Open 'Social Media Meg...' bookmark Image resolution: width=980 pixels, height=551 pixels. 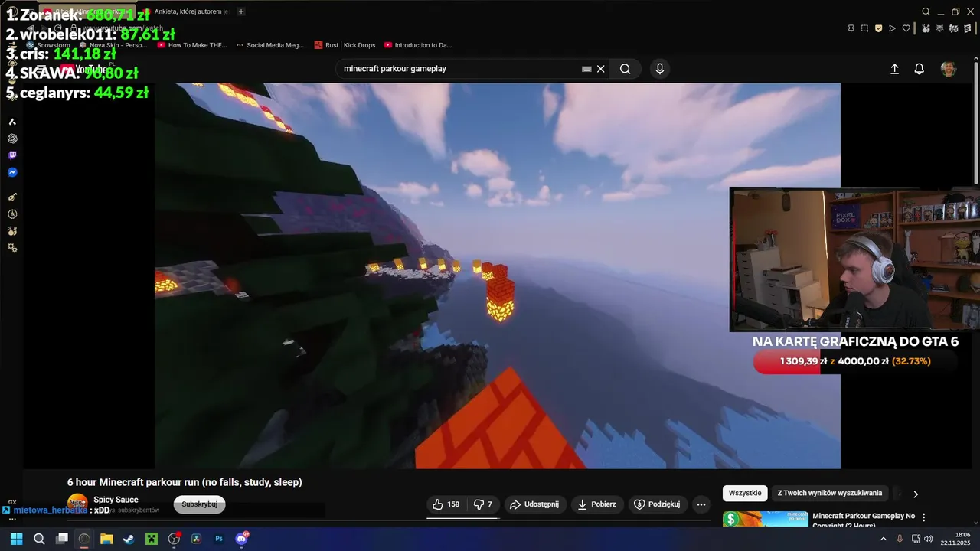tap(269, 45)
